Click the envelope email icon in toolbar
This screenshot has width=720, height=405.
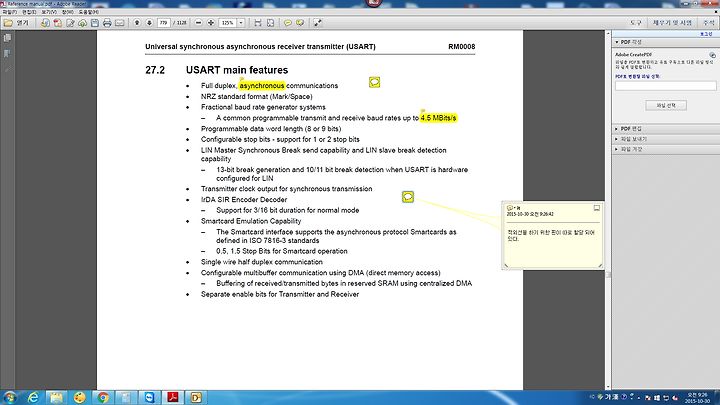120,23
